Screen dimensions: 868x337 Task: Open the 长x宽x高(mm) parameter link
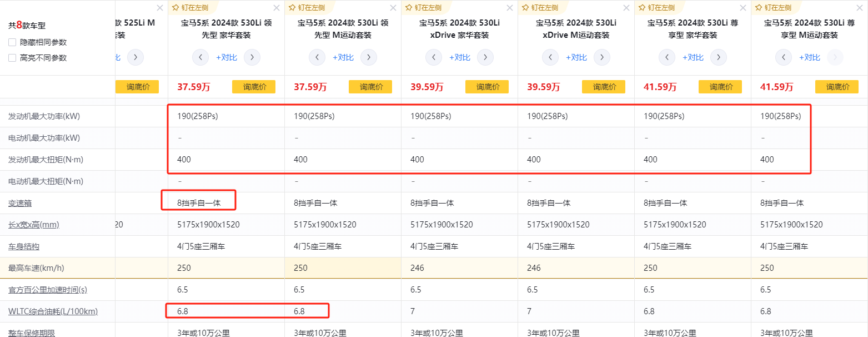34,225
